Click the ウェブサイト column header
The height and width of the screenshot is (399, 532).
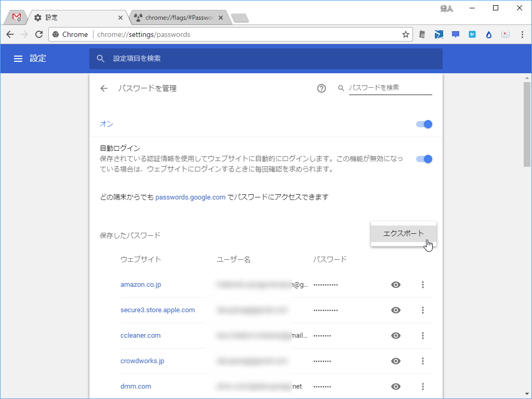[x=140, y=259]
